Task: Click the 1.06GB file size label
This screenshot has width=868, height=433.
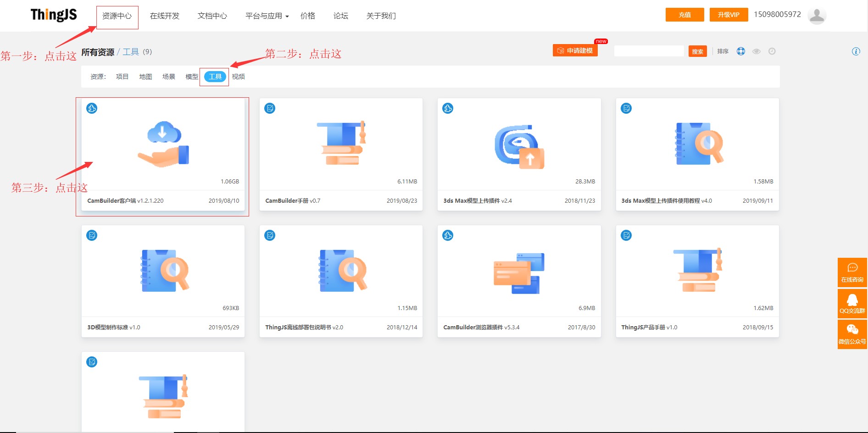Action: 230,182
